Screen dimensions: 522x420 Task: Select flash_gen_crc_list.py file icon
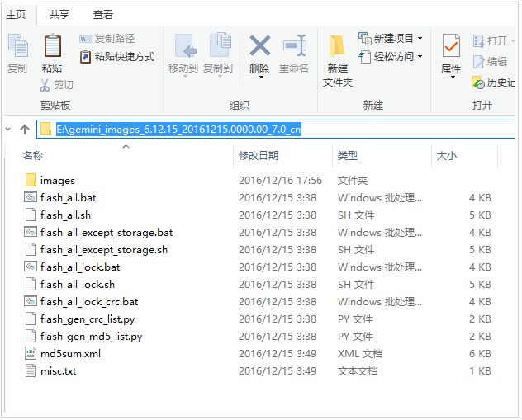pos(31,319)
